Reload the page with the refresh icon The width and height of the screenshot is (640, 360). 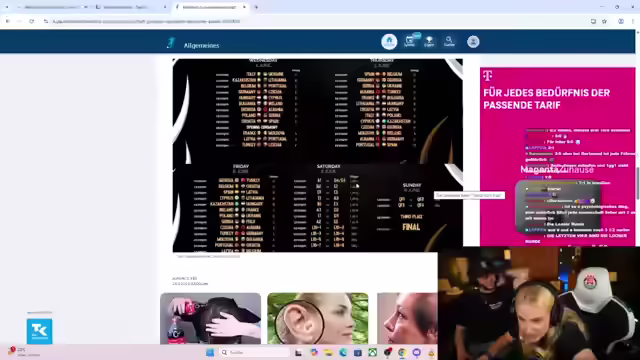coord(31,21)
